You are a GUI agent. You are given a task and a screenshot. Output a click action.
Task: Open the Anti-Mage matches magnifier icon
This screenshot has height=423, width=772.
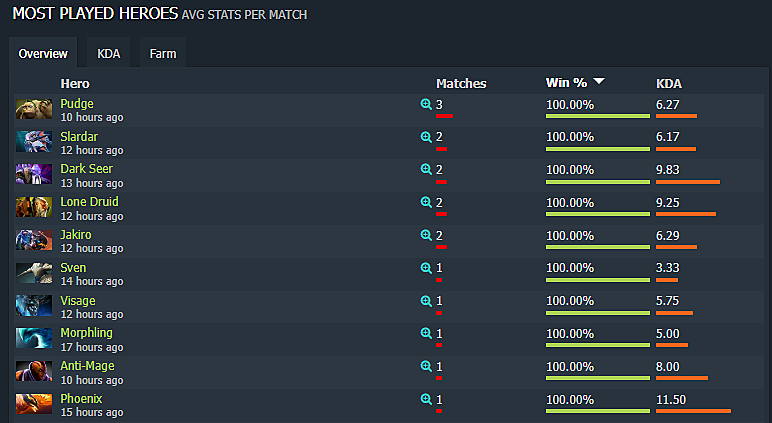426,366
